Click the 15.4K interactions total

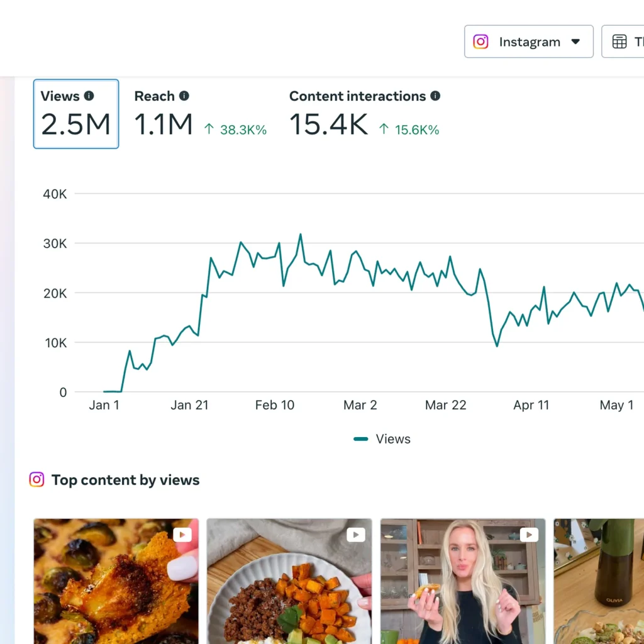[328, 125]
